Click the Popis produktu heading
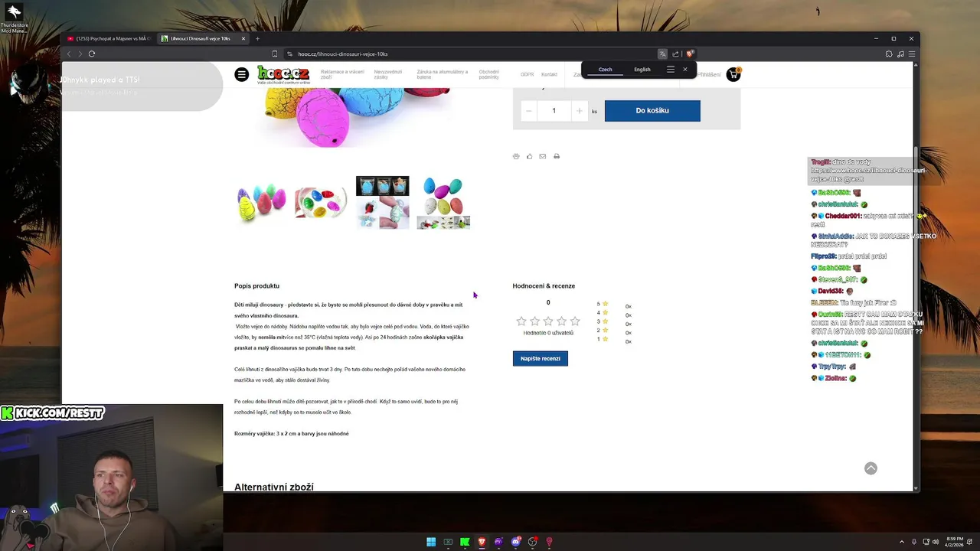 click(x=256, y=286)
